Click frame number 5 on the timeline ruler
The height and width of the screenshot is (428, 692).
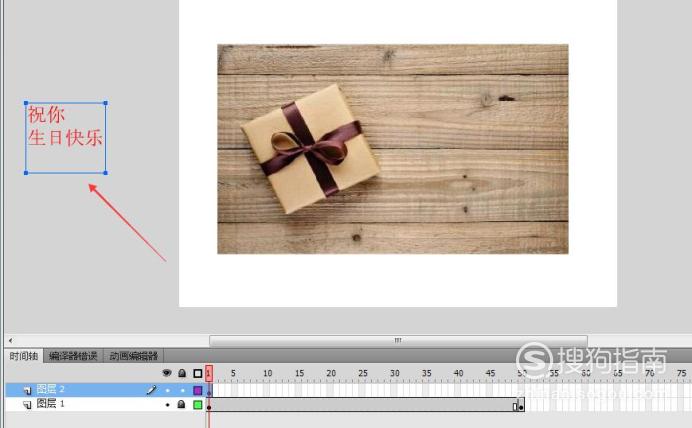click(233, 373)
